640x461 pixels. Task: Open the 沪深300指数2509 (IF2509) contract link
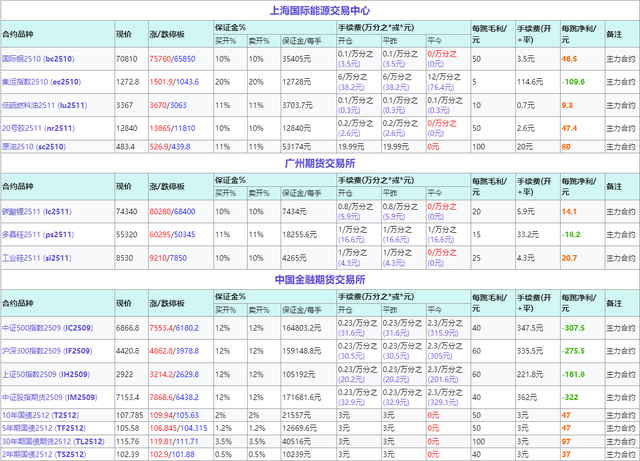[x=47, y=351]
